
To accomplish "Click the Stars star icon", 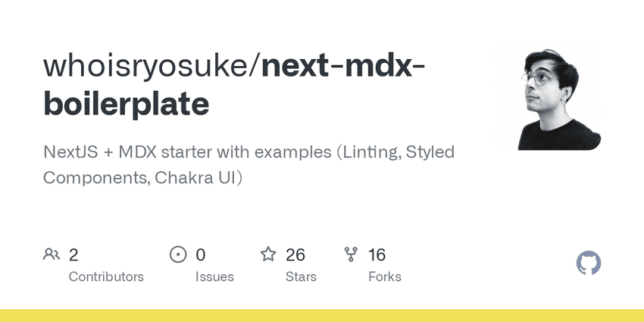I will pos(268,255).
